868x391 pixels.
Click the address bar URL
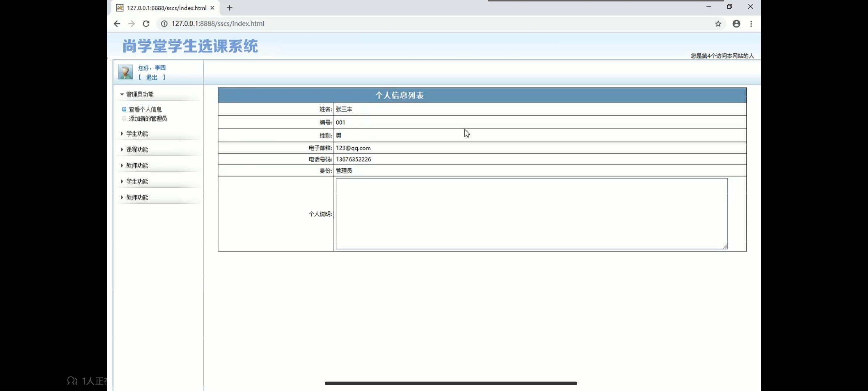point(218,24)
